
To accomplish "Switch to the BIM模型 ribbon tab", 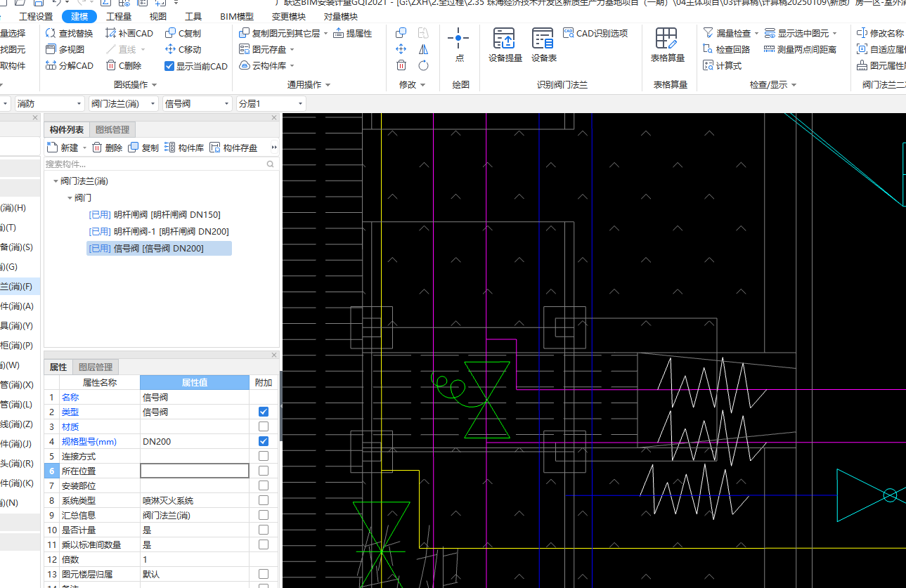I will (x=237, y=16).
